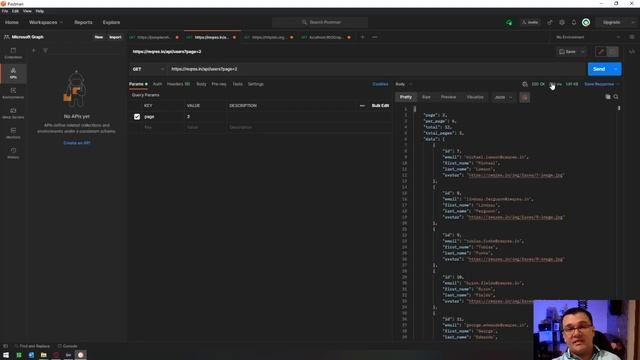The height and width of the screenshot is (360, 640).
Task: Switch response view to Visualize
Action: [x=475, y=97]
